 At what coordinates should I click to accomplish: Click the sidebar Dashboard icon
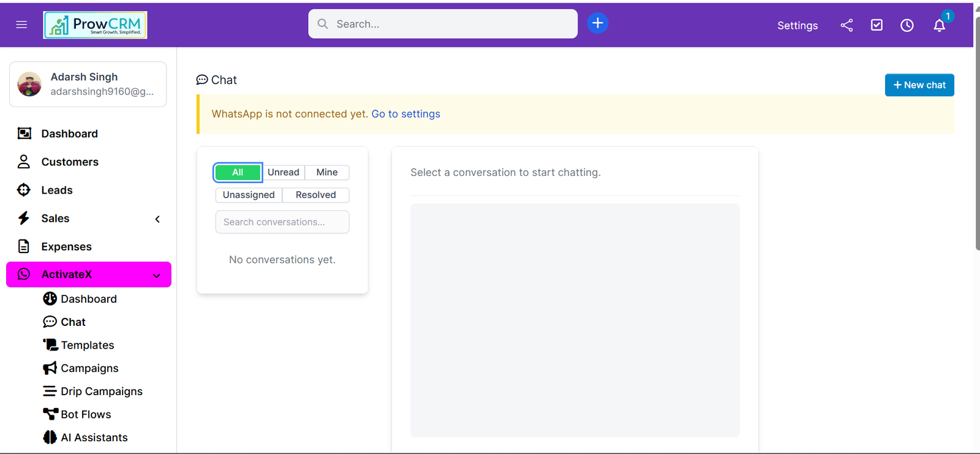24,134
